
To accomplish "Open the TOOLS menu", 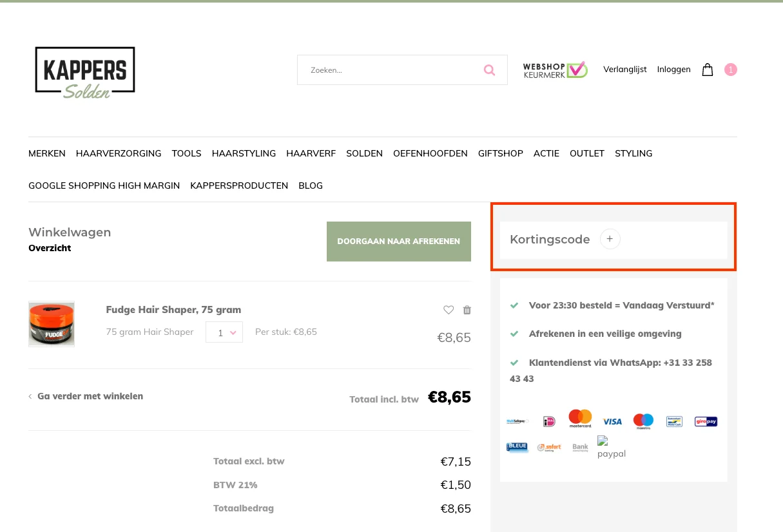I will 187,153.
